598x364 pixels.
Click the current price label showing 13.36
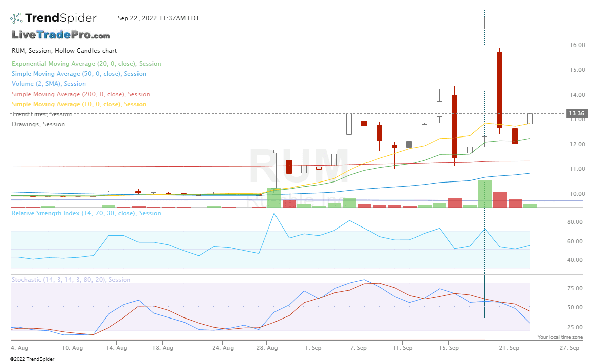click(576, 113)
